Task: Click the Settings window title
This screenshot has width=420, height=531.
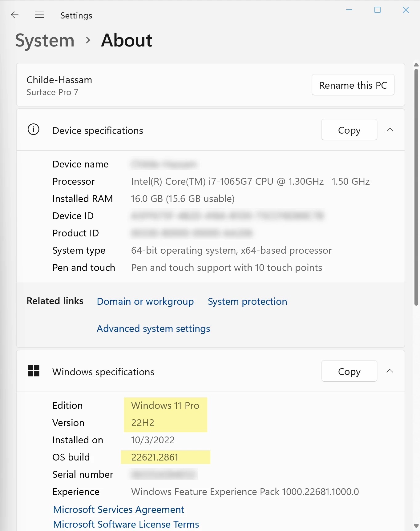Action: pyautogui.click(x=76, y=15)
